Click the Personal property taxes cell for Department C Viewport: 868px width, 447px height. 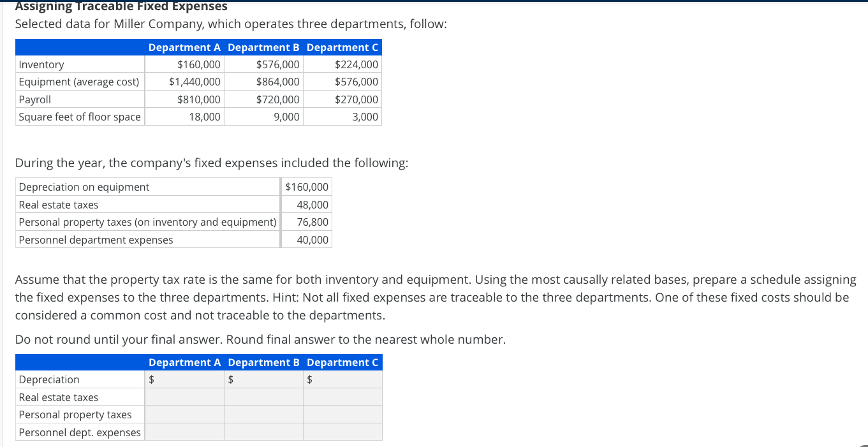pyautogui.click(x=342, y=414)
